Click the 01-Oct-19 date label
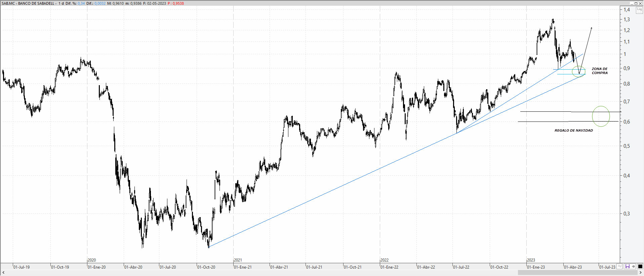The width and height of the screenshot is (644, 276). 60,267
